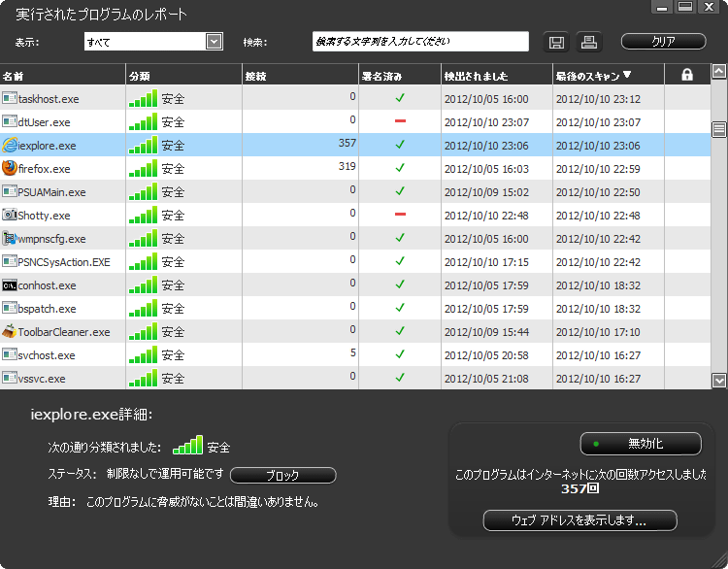Click the broom icon beside ToolbarCleaner.exe
The image size is (728, 569).
10,331
